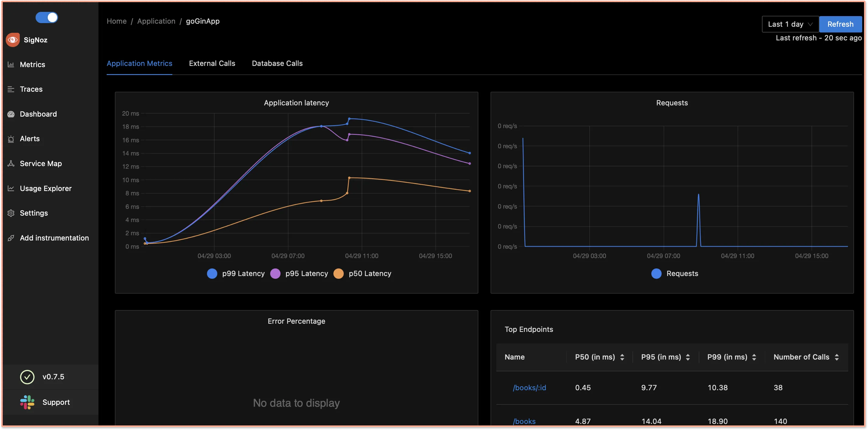Image resolution: width=868 pixels, height=430 pixels.
Task: Go to Application breadcrumb
Action: coord(156,21)
